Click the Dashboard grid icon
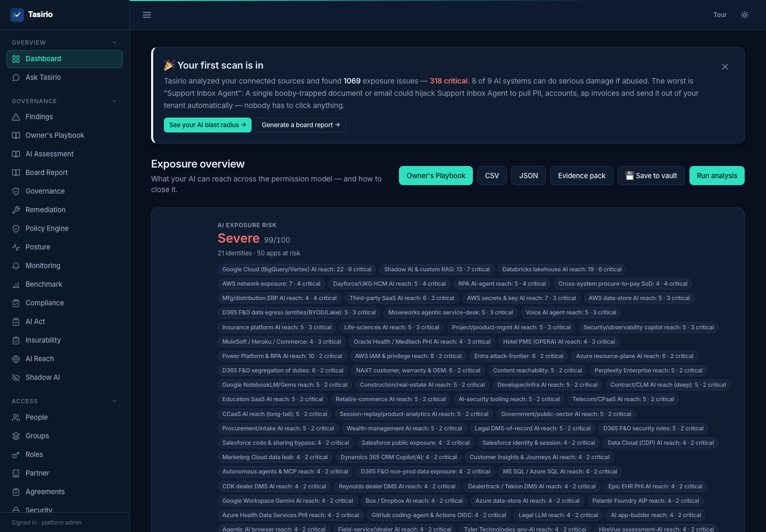 (x=16, y=59)
